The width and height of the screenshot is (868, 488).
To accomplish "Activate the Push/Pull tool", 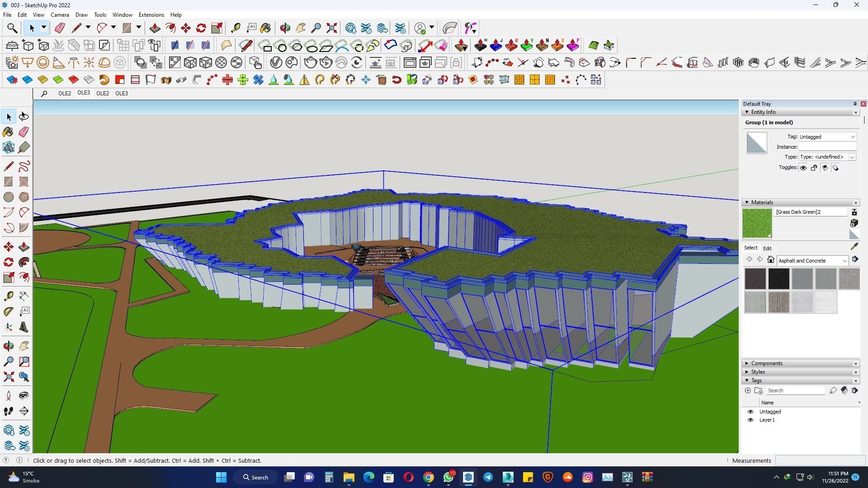I will pos(24,247).
